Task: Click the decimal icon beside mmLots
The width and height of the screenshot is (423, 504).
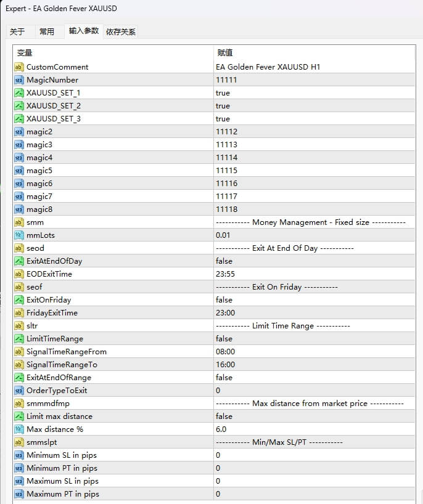Action: pos(18,235)
